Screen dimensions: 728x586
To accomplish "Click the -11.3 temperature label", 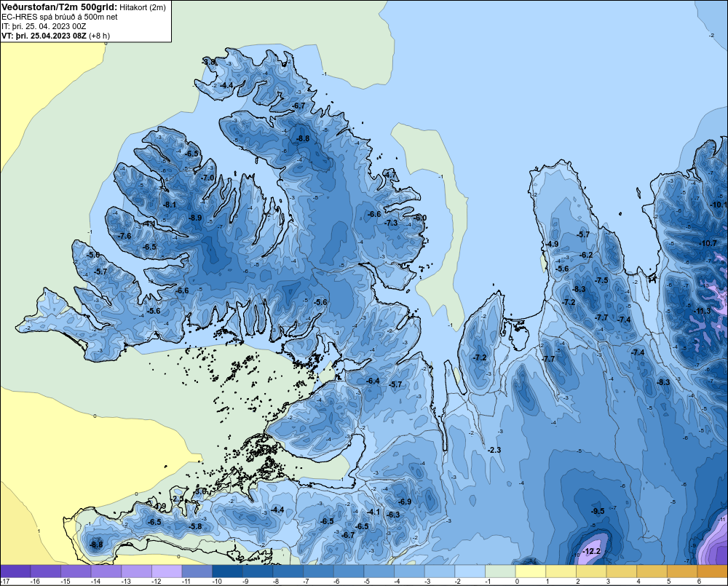I will pyautogui.click(x=702, y=311).
